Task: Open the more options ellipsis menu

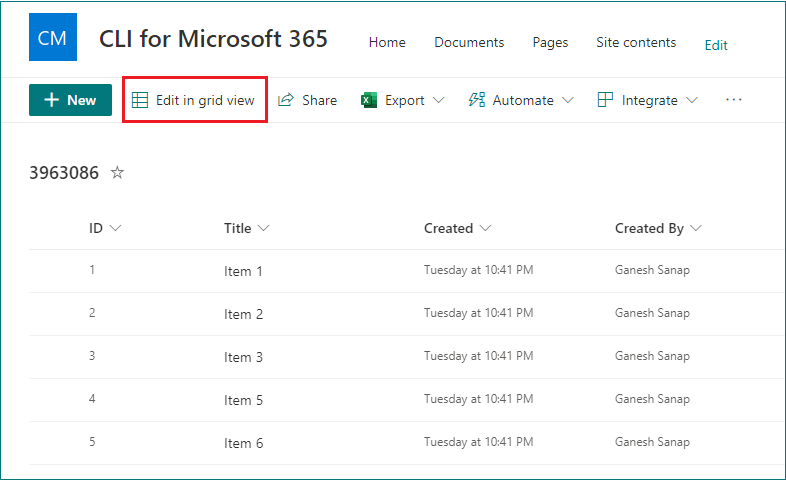Action: (733, 100)
